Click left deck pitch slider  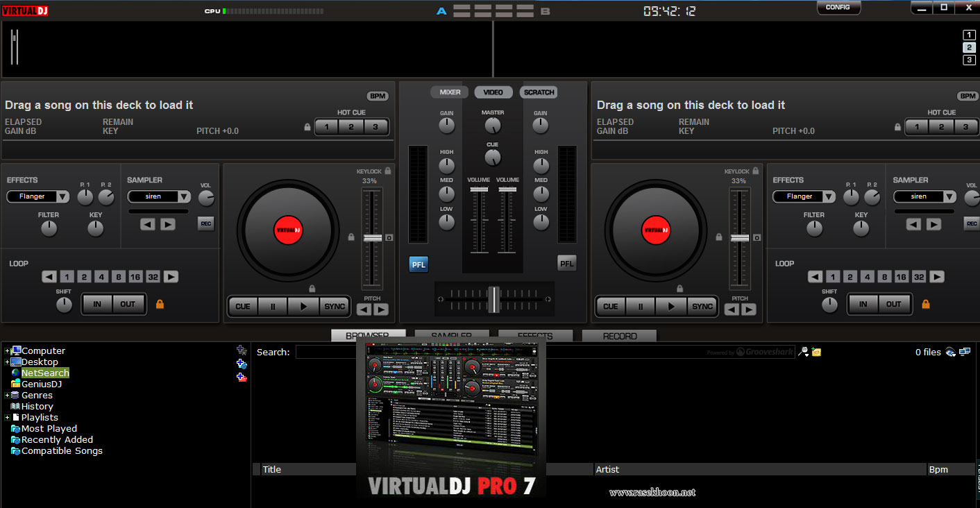373,238
